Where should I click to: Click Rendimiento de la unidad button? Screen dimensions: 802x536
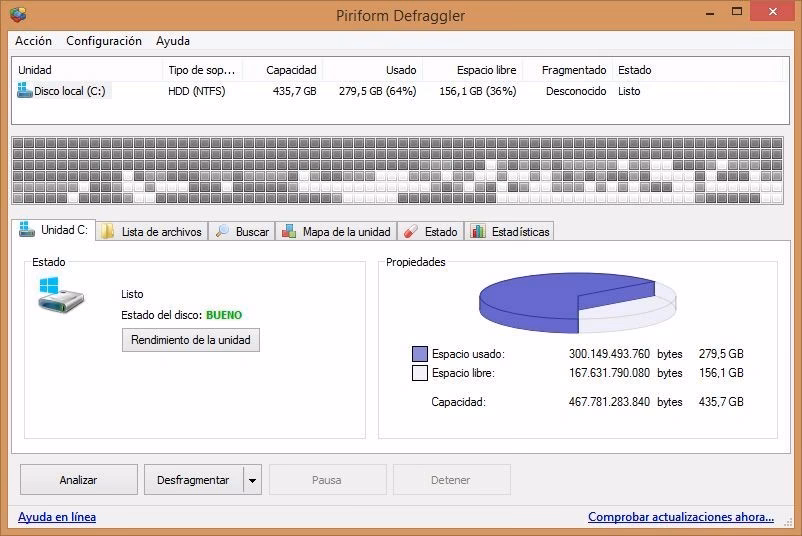[191, 340]
